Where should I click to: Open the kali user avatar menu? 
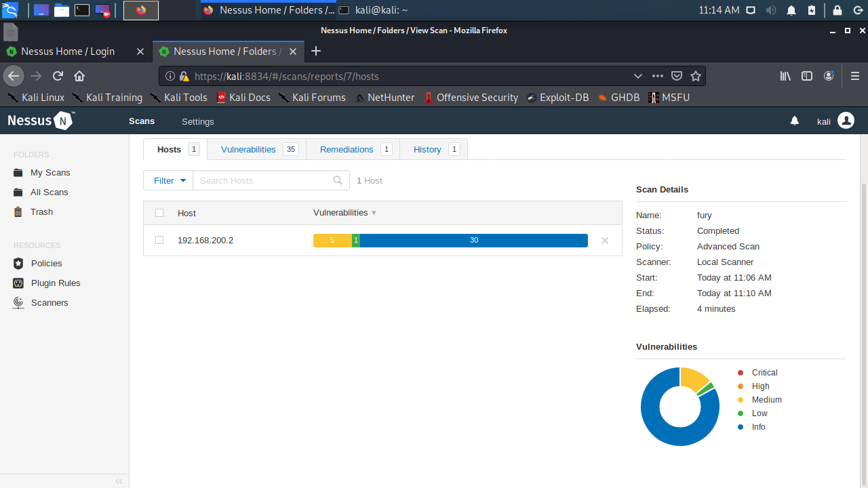click(x=846, y=121)
